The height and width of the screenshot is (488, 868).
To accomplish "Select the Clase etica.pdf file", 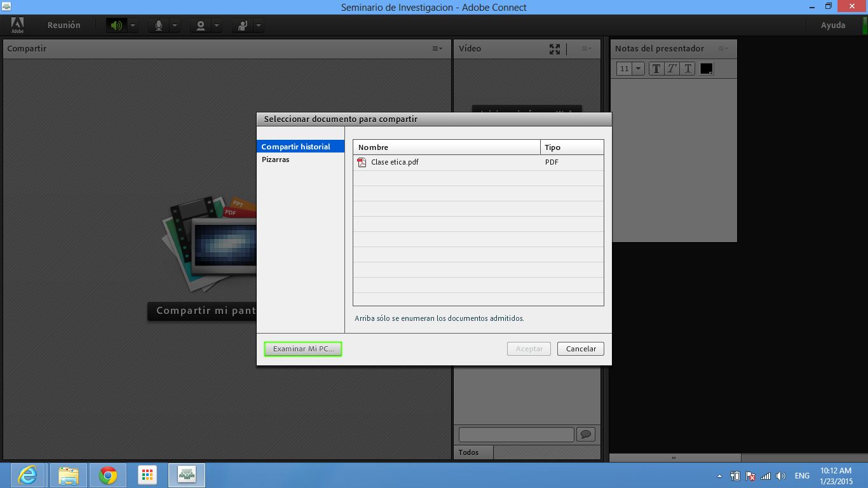I will pos(478,162).
